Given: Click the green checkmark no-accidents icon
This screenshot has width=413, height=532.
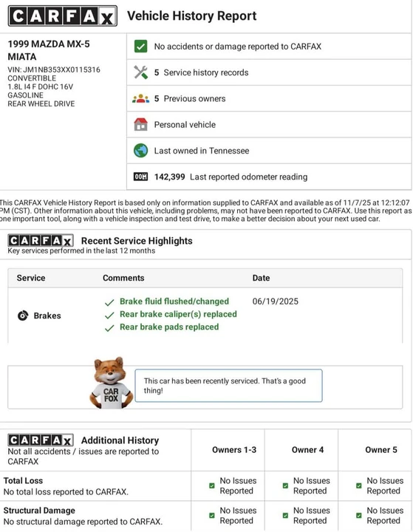Looking at the screenshot, I should pos(140,46).
